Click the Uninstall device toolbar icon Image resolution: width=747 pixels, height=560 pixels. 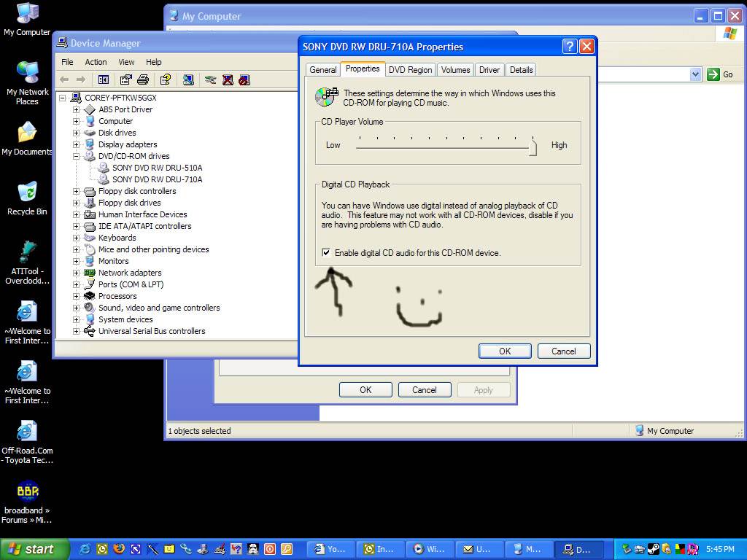(228, 79)
